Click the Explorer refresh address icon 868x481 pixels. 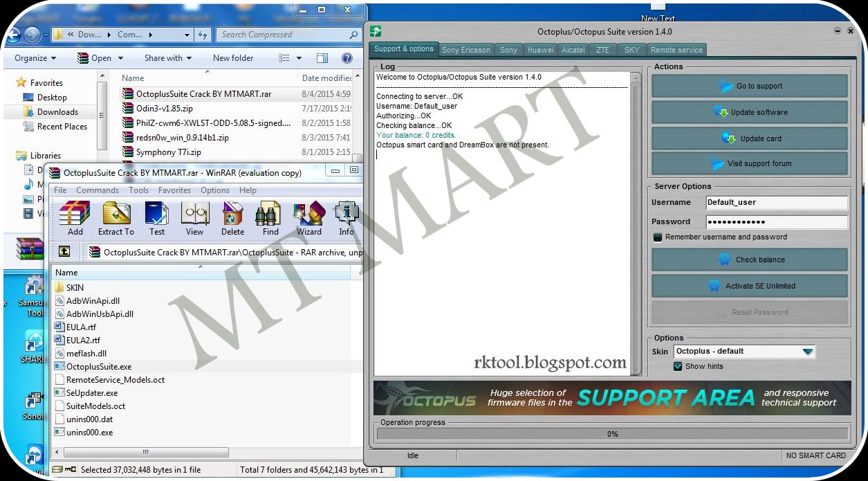(x=203, y=35)
